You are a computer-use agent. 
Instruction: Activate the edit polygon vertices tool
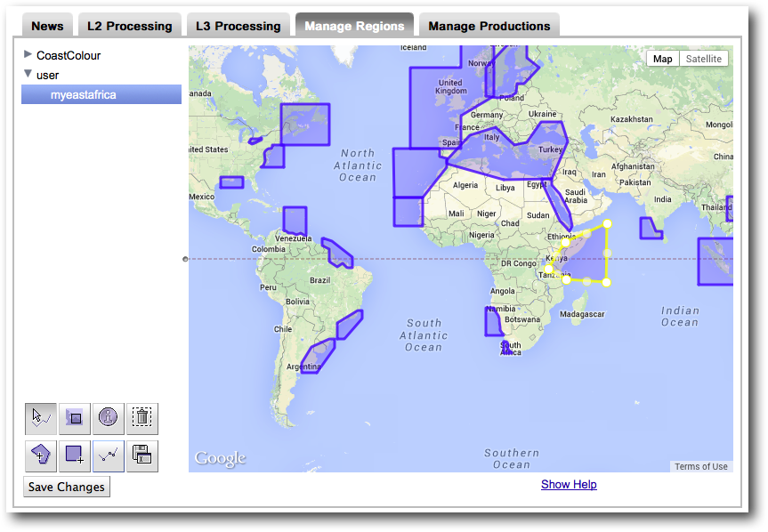pyautogui.click(x=109, y=455)
